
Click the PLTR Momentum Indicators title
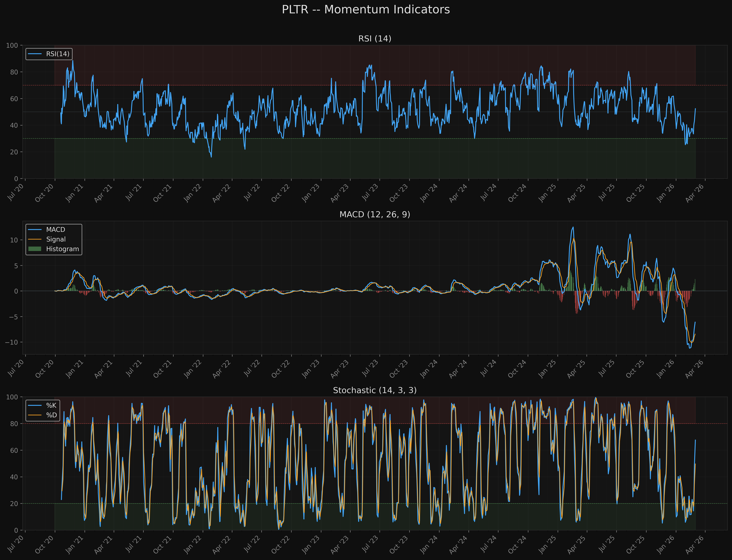(366, 9)
